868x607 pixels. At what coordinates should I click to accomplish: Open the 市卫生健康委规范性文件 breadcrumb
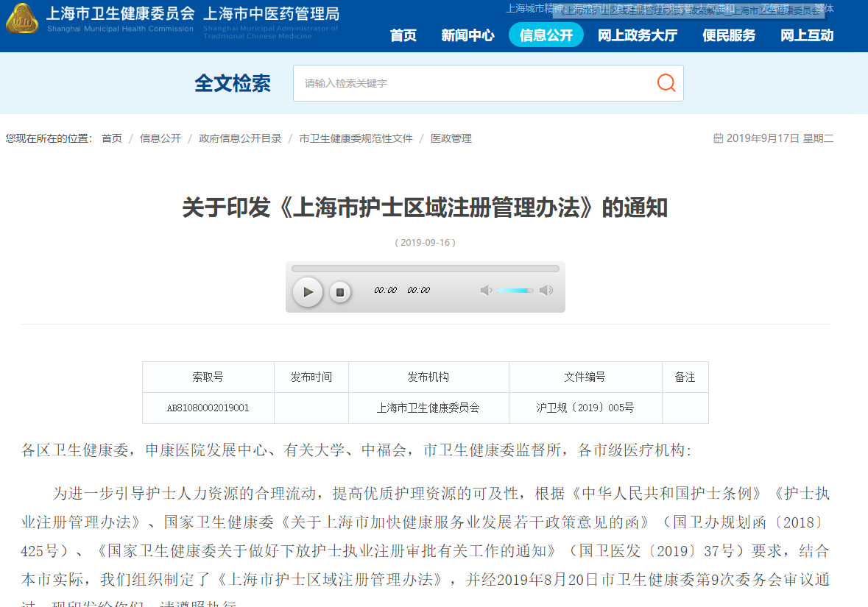[356, 138]
